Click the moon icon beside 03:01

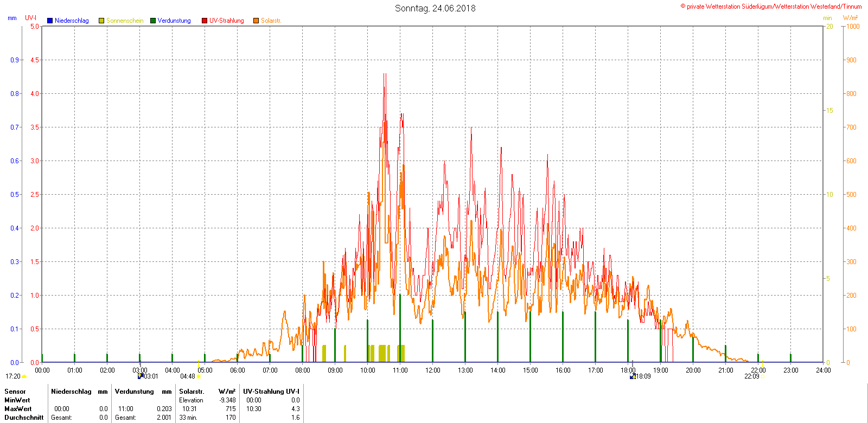(x=141, y=376)
